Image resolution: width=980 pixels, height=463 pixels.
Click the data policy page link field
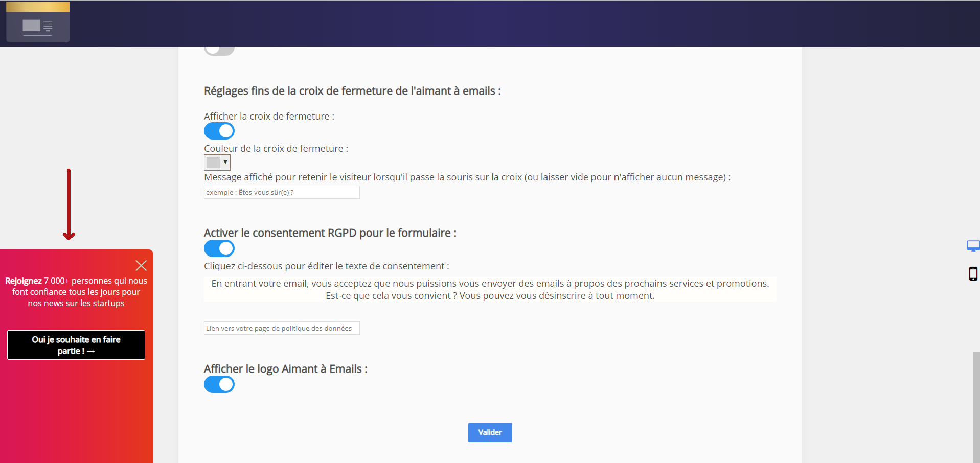click(282, 329)
